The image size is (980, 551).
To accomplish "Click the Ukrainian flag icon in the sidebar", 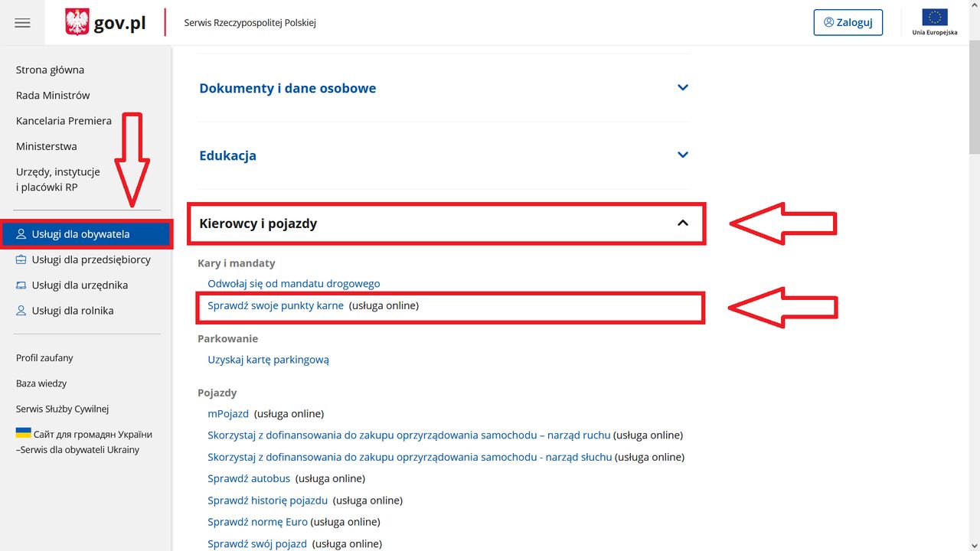I will (x=24, y=433).
